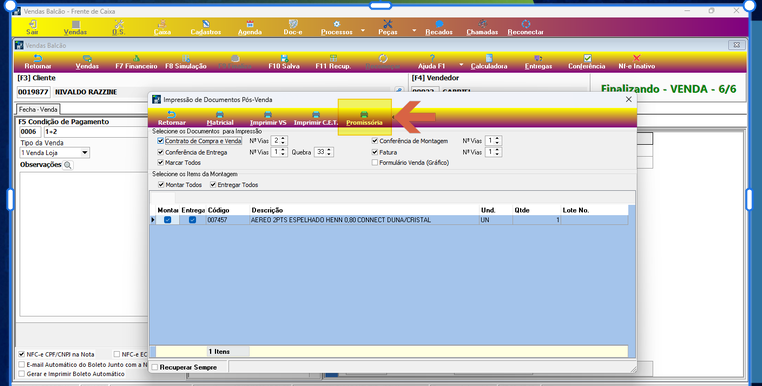Open the Chamadas module
The width and height of the screenshot is (762, 386).
point(482,27)
